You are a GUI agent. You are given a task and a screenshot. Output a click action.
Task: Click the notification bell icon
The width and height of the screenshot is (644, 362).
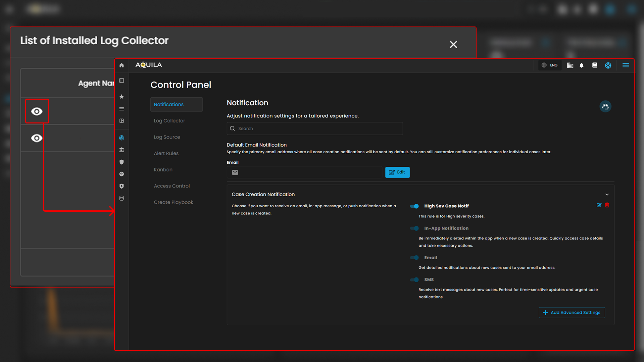[x=582, y=65]
